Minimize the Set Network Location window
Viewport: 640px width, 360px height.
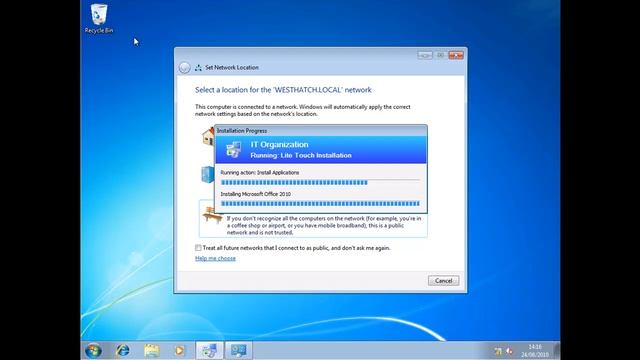pos(425,55)
